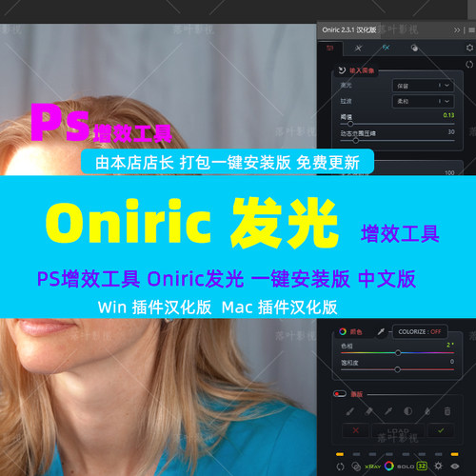Open the Oniric panel hamburger menu

[x=471, y=30]
